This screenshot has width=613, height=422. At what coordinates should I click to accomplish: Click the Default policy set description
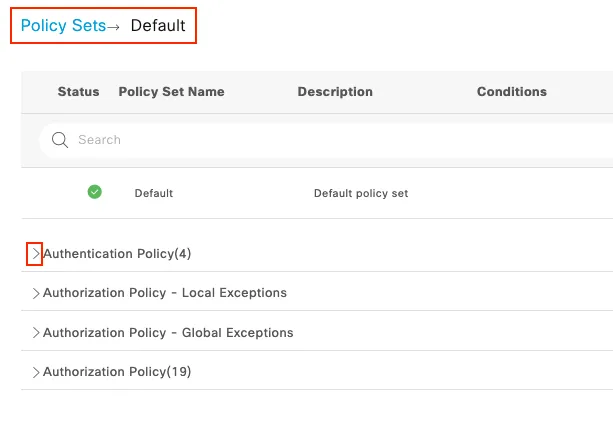coord(361,193)
